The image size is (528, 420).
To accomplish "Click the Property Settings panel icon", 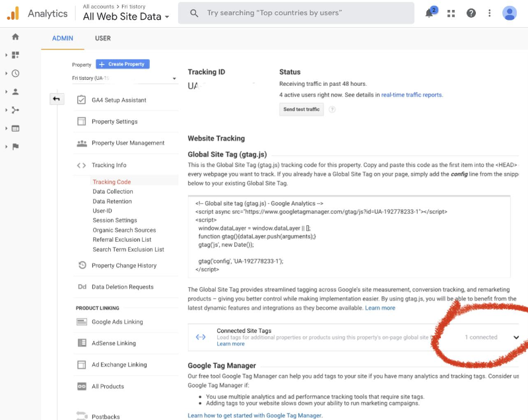I will coord(81,122).
